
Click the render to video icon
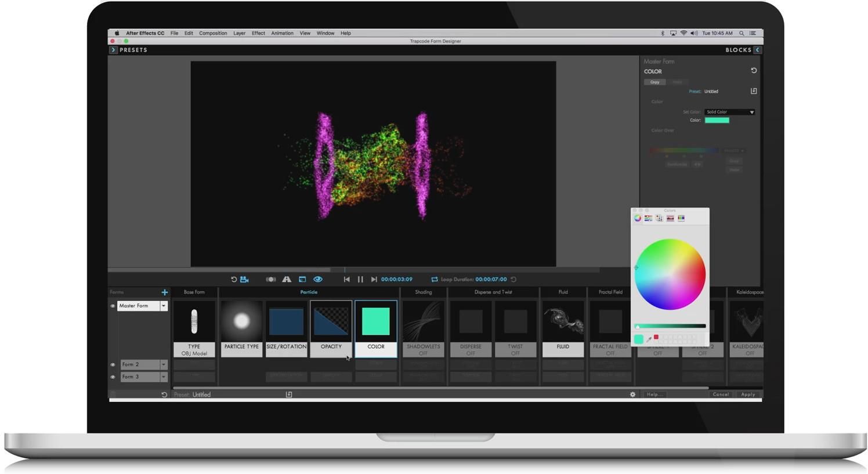pyautogui.click(x=244, y=279)
